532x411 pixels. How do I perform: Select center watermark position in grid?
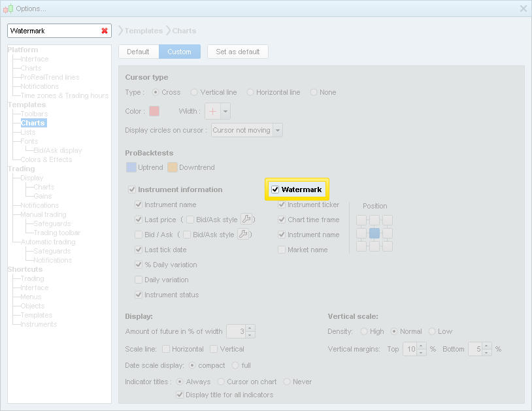(x=374, y=233)
